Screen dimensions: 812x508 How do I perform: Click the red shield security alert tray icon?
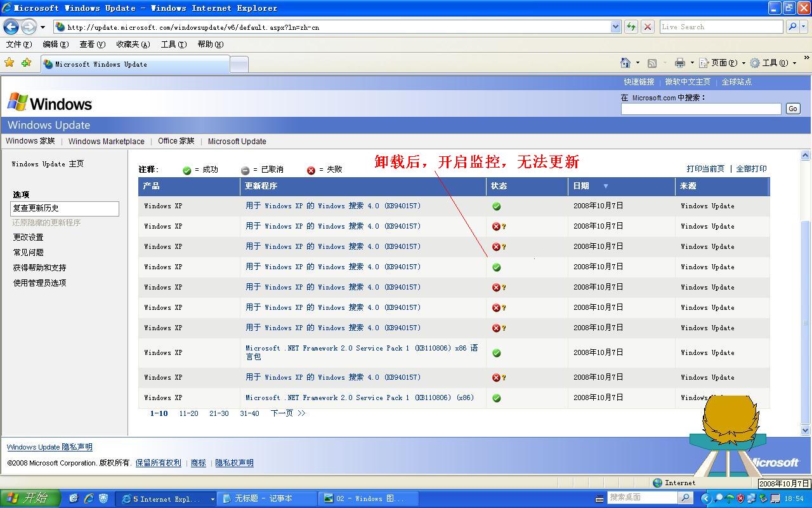coord(740,498)
